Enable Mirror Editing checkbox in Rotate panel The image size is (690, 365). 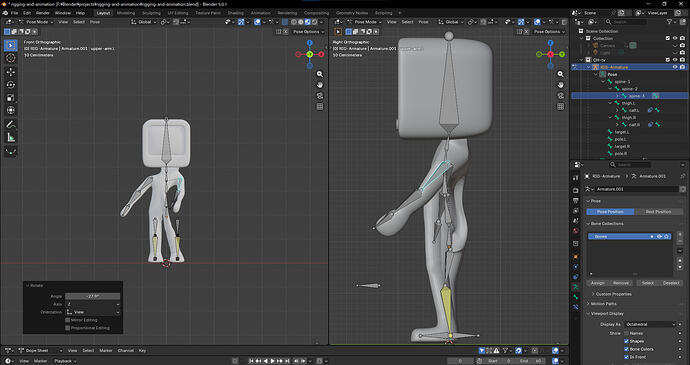pyautogui.click(x=67, y=320)
